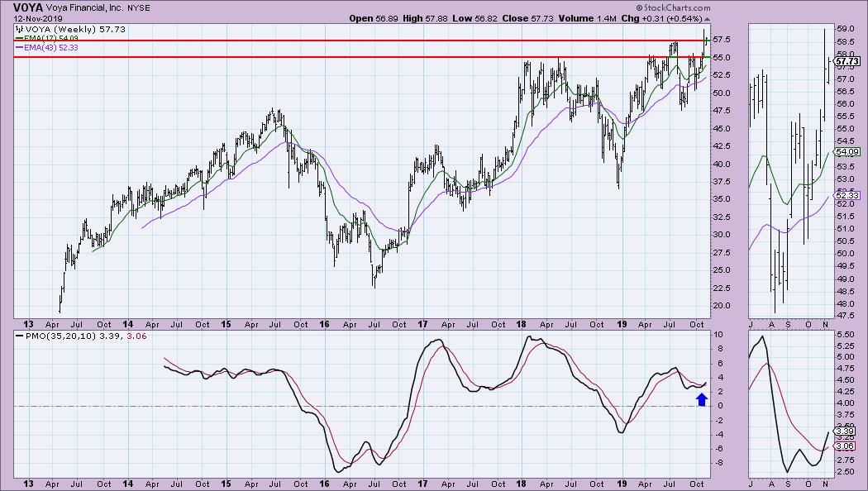Click the EMA(17) legend entry
The image size is (868, 491).
(47, 38)
